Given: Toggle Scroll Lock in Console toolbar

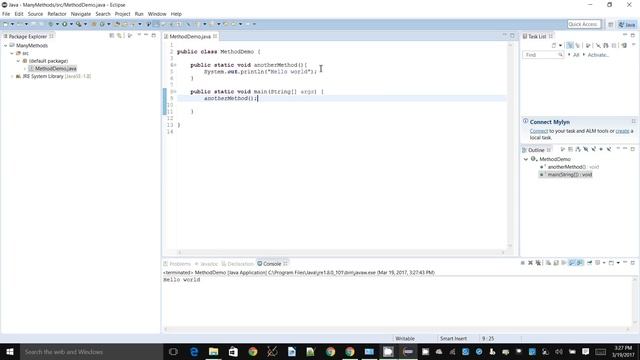Looking at the screenshot, I should pos(556,263).
